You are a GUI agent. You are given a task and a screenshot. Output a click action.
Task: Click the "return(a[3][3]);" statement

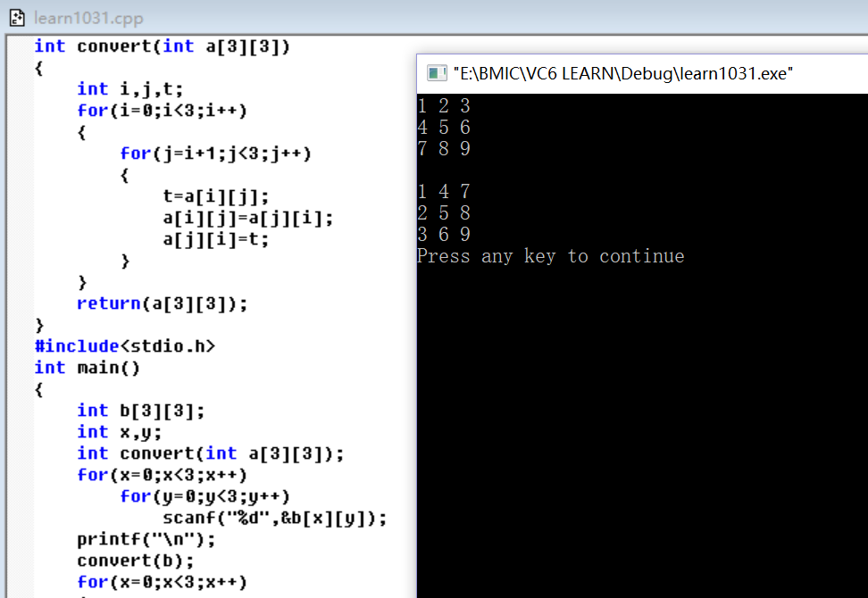pyautogui.click(x=162, y=303)
